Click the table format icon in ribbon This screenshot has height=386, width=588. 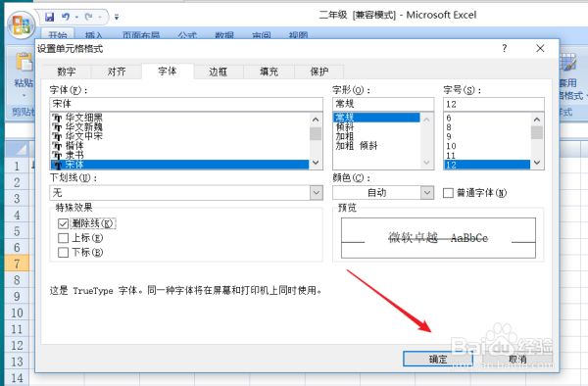pyautogui.click(x=567, y=62)
